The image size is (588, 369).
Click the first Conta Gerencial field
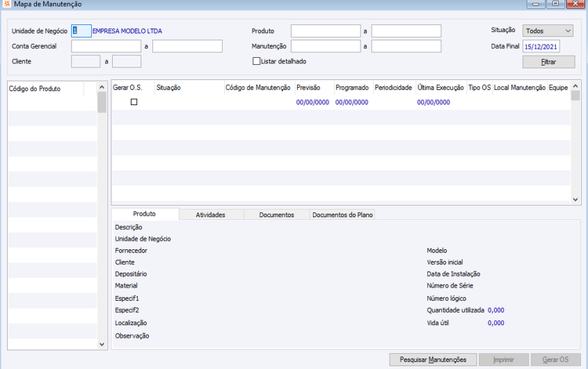[106, 46]
